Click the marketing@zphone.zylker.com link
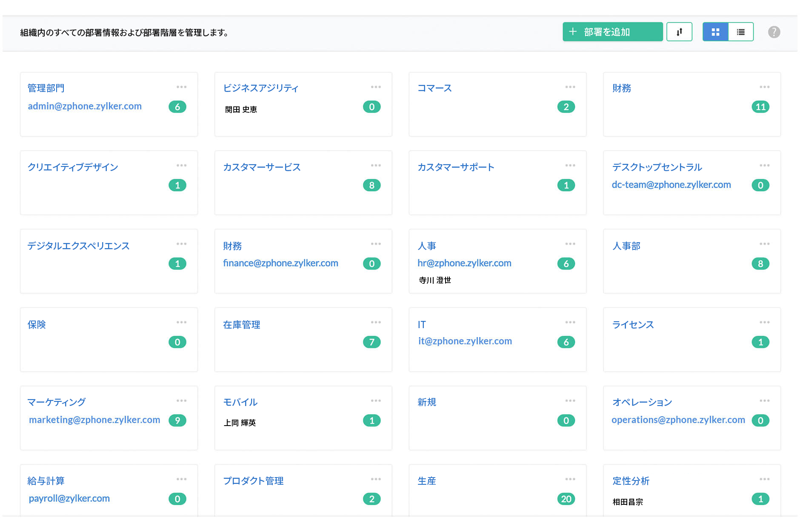 pyautogui.click(x=94, y=420)
